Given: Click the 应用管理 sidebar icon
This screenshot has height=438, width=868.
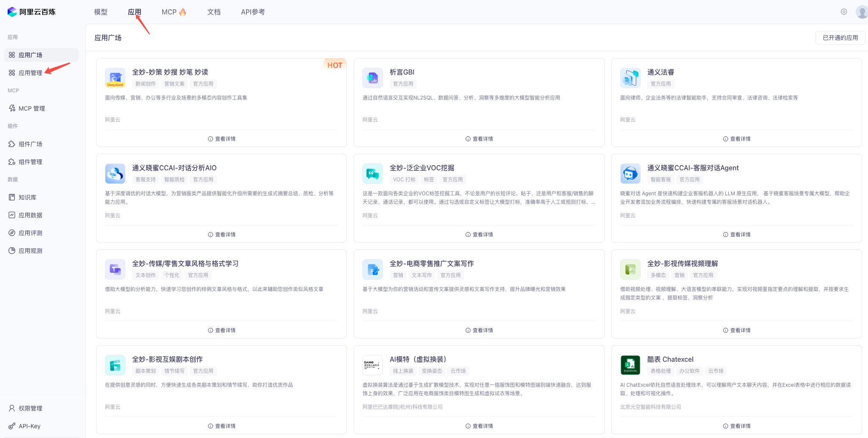Looking at the screenshot, I should pos(12,73).
